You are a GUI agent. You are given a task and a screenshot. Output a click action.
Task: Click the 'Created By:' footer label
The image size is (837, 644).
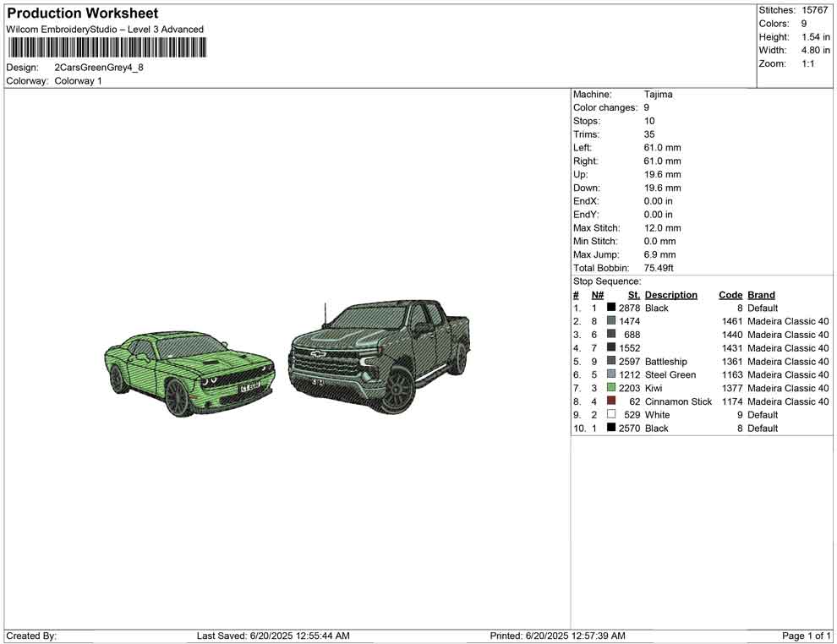pyautogui.click(x=31, y=636)
